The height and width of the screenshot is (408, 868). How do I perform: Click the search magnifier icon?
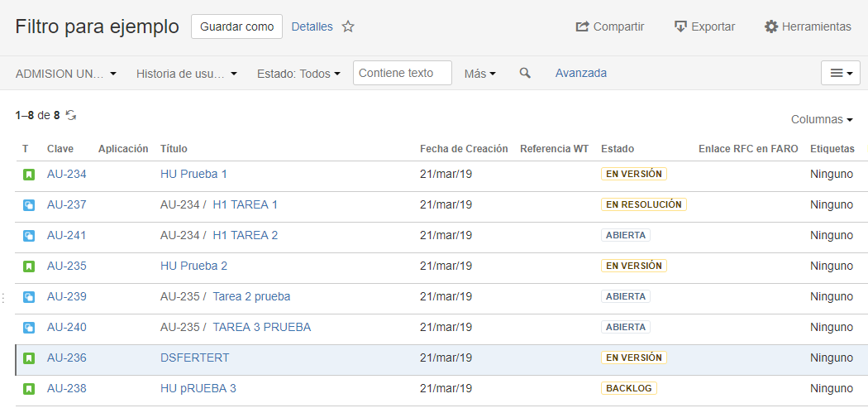point(525,73)
